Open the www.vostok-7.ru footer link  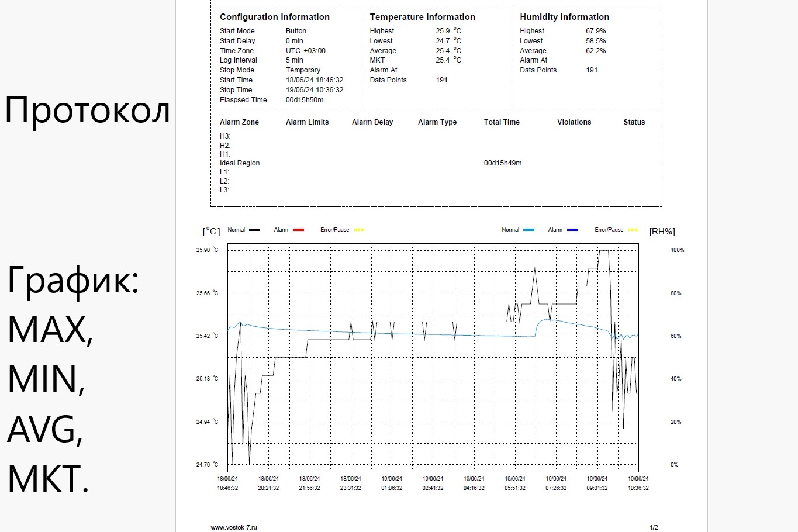click(x=234, y=527)
